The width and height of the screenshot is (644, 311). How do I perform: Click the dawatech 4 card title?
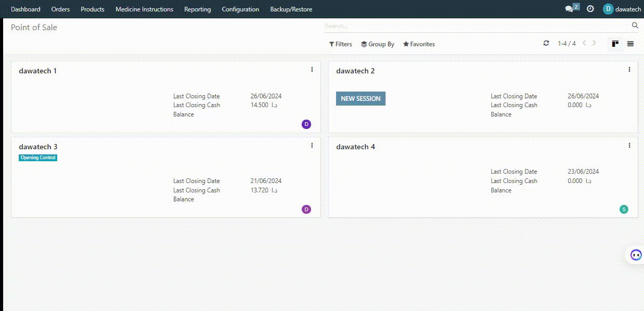pos(355,147)
